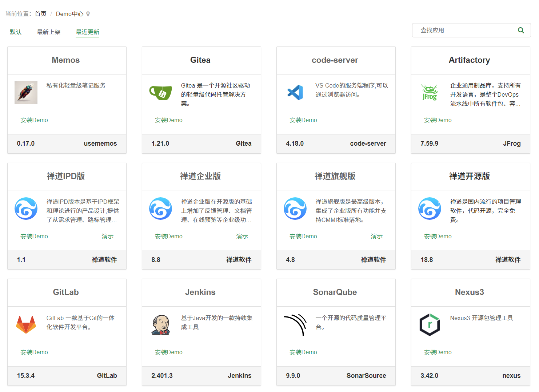Click the Gitea teacup logo icon

pos(160,93)
